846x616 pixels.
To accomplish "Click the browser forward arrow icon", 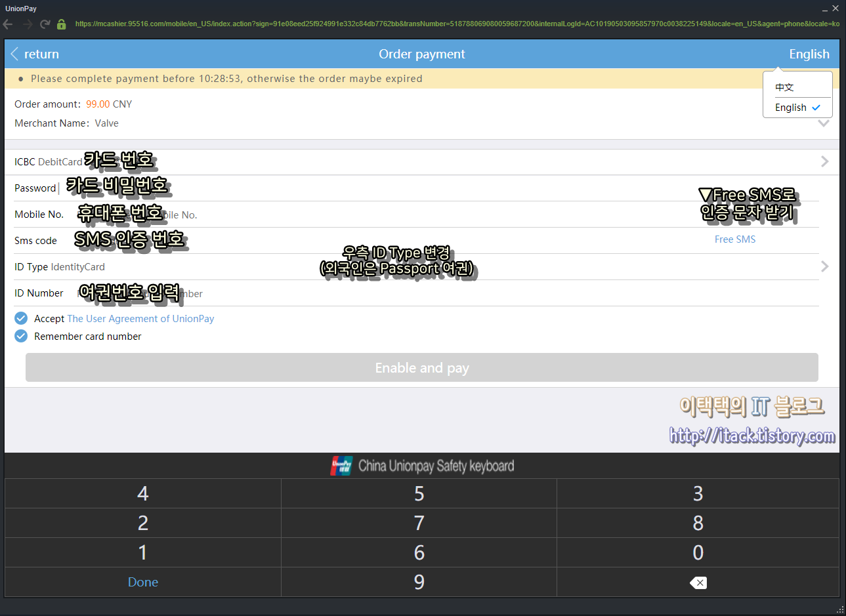I will click(x=27, y=24).
